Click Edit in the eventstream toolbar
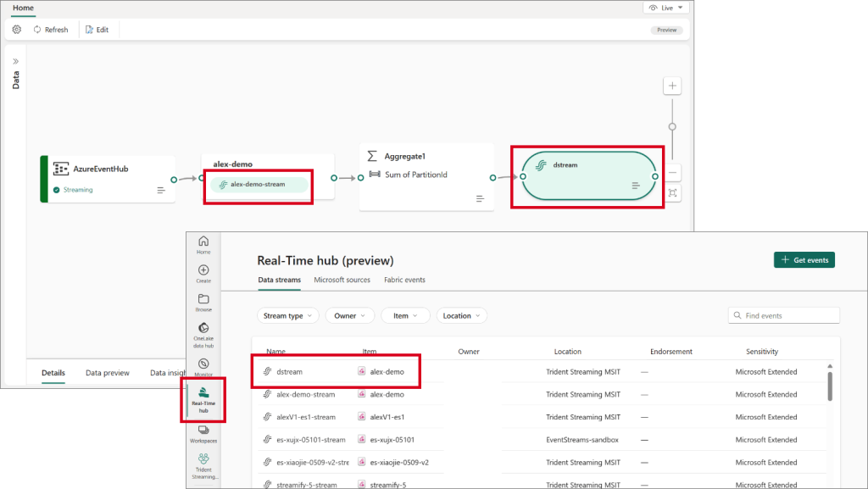 [97, 30]
